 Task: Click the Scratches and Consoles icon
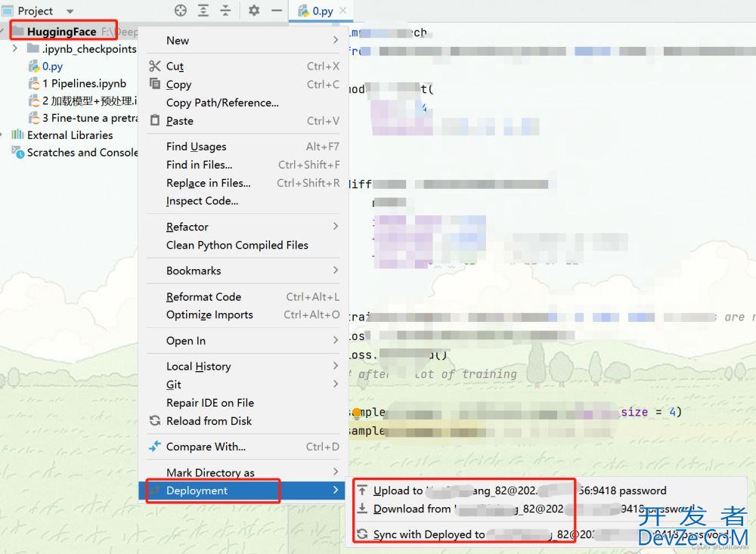(17, 153)
